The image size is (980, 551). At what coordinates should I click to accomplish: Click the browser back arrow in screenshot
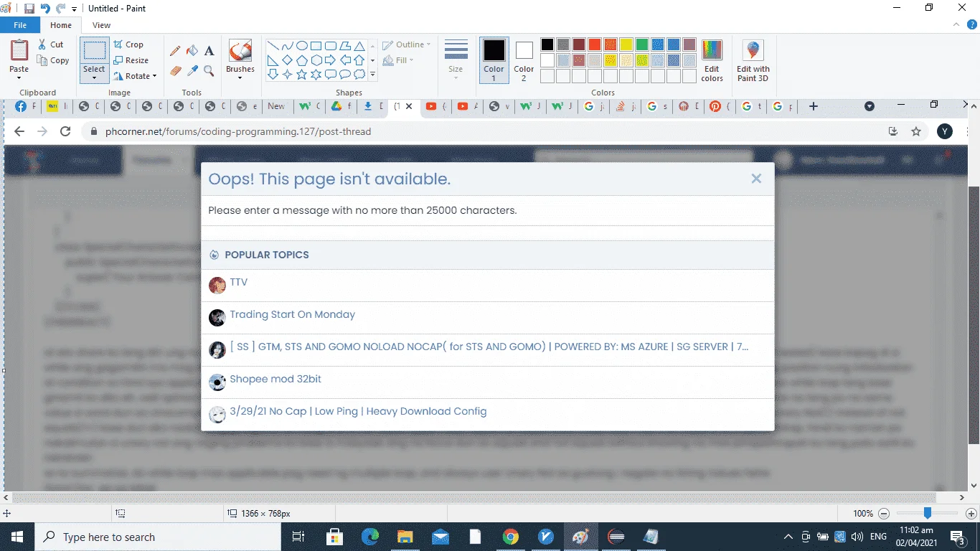pyautogui.click(x=19, y=131)
